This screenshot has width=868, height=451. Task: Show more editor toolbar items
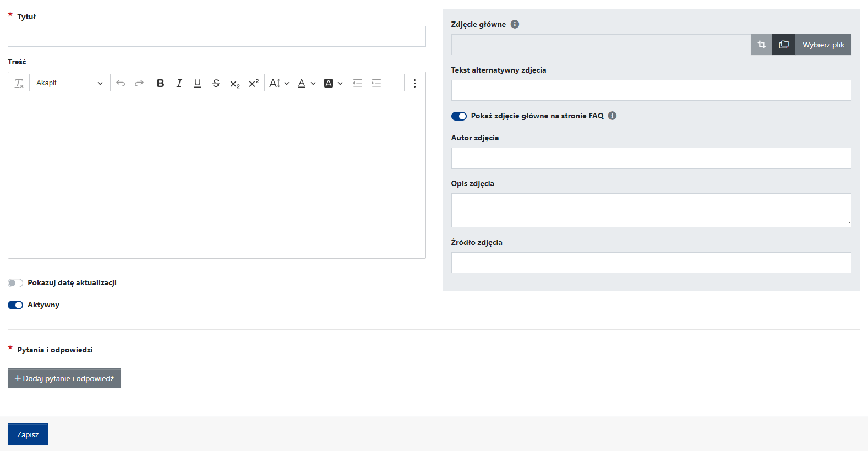click(414, 83)
